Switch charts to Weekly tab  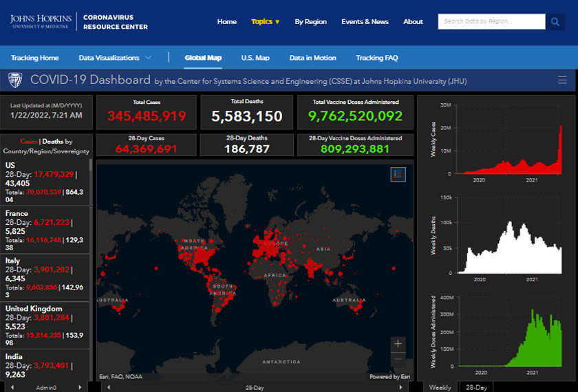tap(440, 387)
